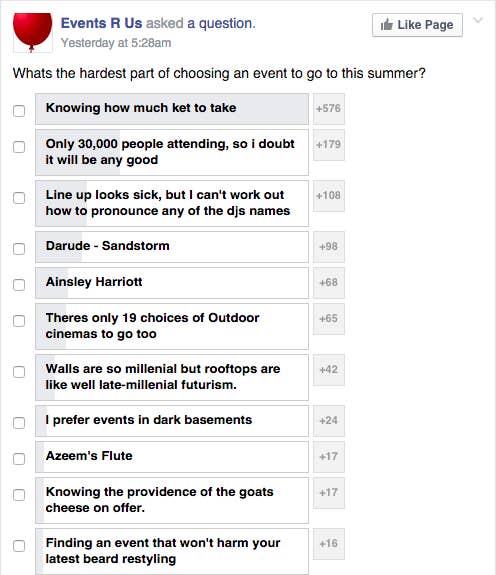The height and width of the screenshot is (575, 496).
Task: Click the +98 count beside Darude
Action: (329, 247)
